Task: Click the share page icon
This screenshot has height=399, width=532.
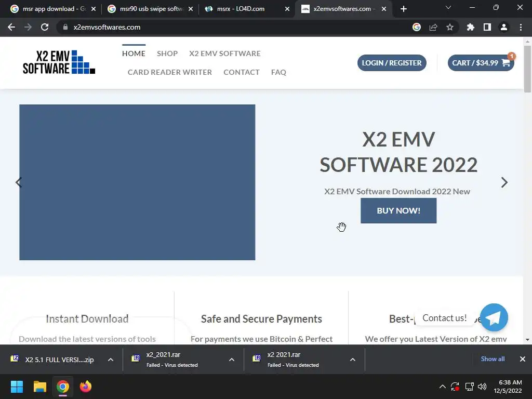Action: 433,27
